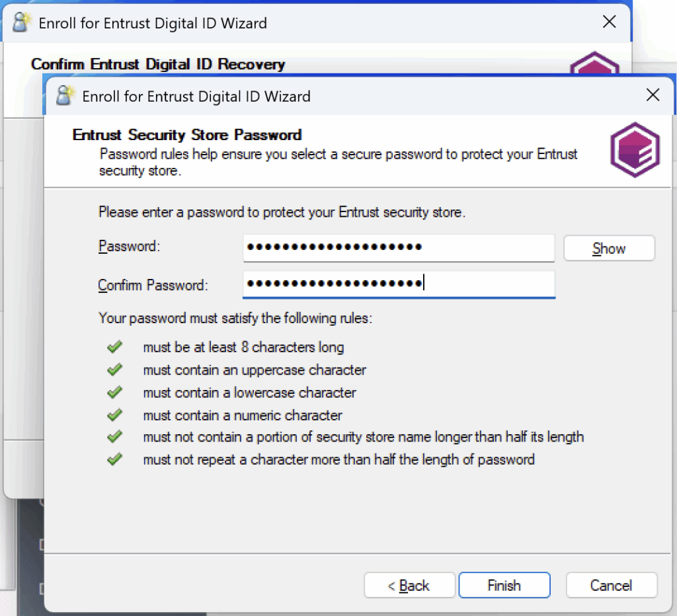Click the wizard icon on the background window
The image size is (677, 616).
(x=21, y=22)
